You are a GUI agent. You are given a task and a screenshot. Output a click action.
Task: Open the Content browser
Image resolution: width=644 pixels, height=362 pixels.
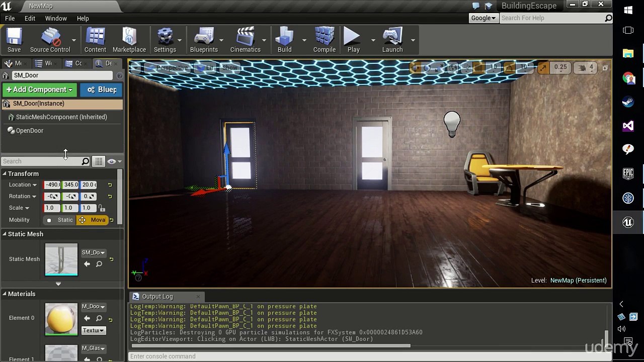(95, 40)
